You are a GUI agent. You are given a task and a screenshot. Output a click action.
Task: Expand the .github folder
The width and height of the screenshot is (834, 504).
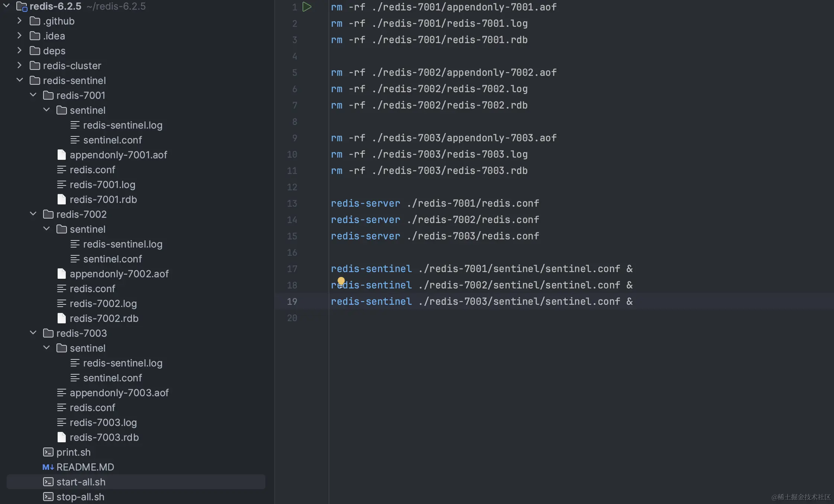tap(20, 21)
